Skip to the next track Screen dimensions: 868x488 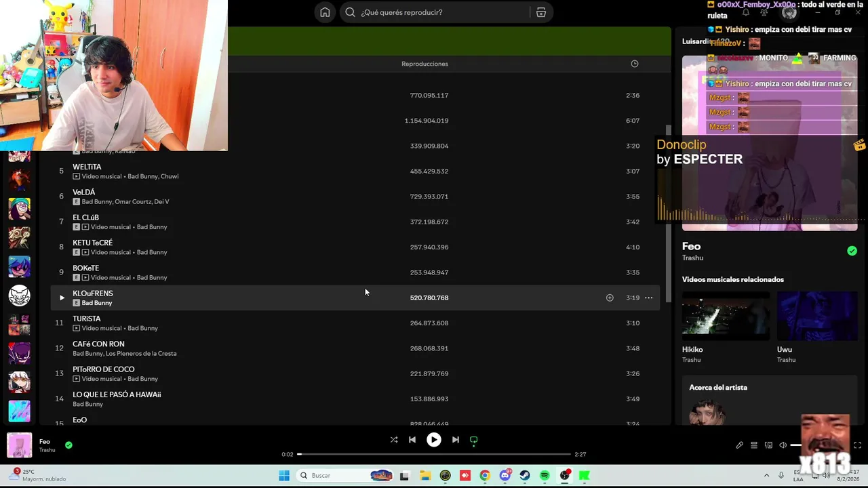coord(456,440)
